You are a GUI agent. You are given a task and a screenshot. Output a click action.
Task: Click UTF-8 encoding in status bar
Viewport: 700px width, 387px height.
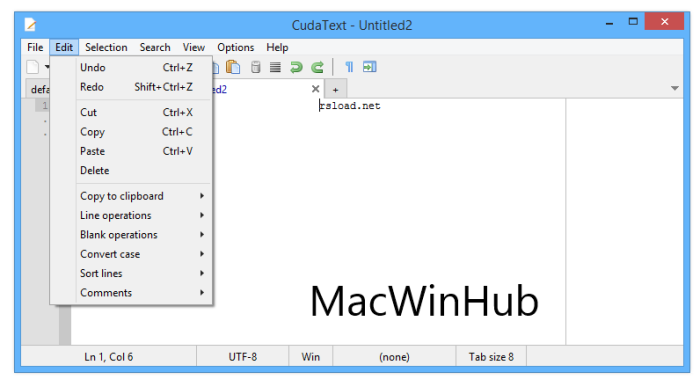(x=242, y=357)
